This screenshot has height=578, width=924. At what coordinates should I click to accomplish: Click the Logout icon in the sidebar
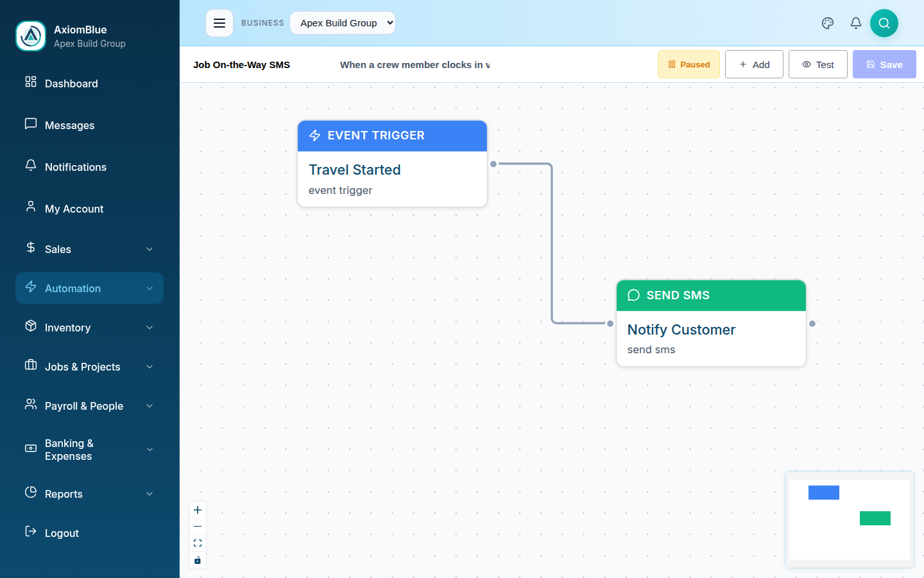(x=30, y=532)
